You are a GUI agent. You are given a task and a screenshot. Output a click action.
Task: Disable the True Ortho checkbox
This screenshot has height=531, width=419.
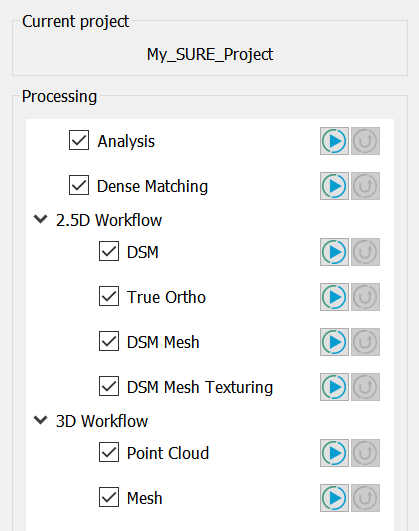(x=109, y=296)
